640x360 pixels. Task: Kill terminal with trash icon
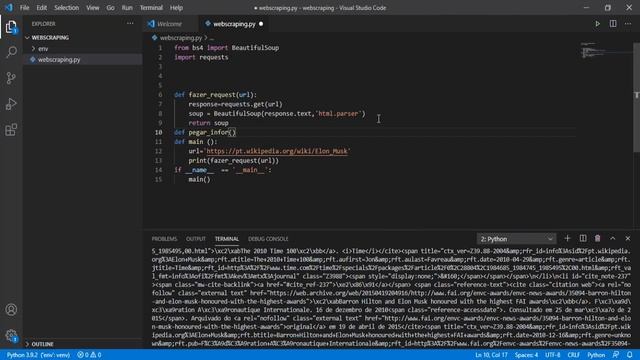[598, 238]
